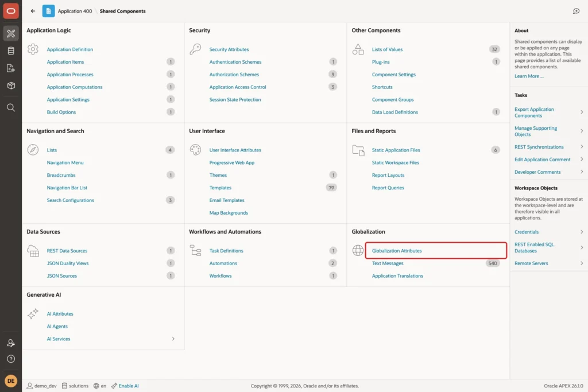Expand Credentials workspace object arrow

point(582,232)
